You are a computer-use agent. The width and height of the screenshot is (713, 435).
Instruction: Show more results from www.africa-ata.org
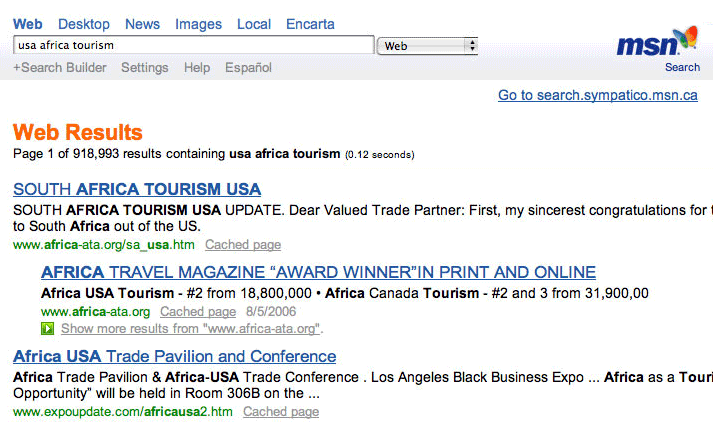192,328
